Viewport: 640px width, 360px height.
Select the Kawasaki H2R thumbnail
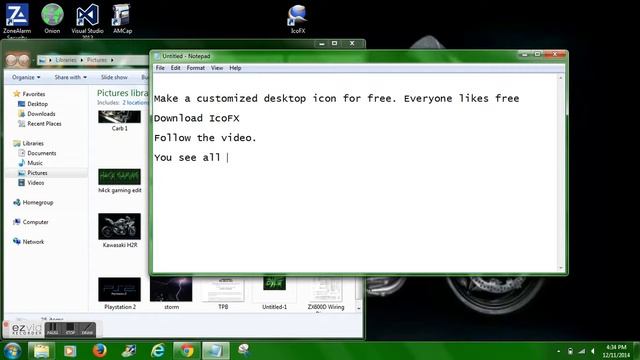(120, 230)
